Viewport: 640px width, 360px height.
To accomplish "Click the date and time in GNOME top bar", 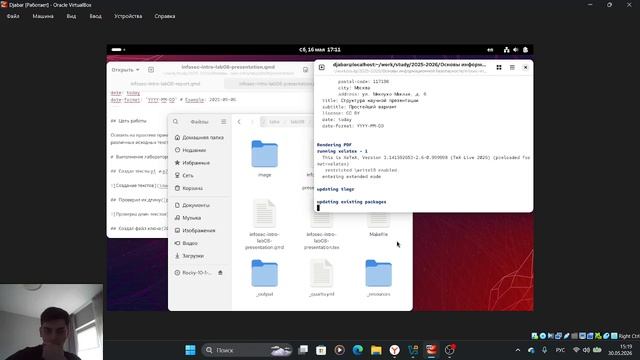I will click(x=320, y=50).
